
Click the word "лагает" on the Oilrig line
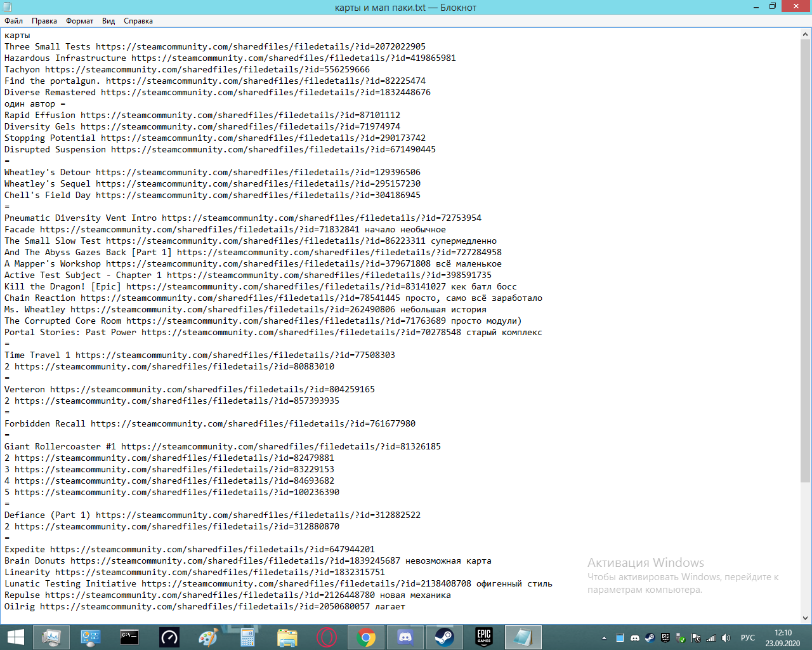(x=390, y=607)
